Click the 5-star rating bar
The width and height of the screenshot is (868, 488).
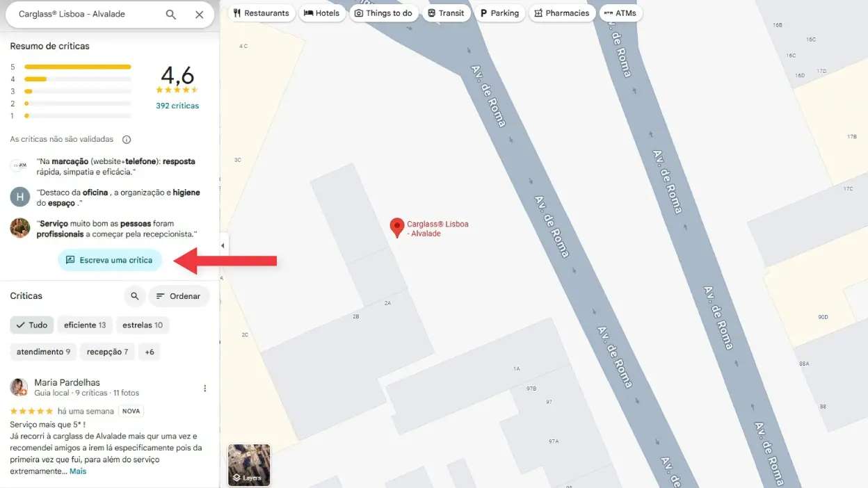coord(77,66)
